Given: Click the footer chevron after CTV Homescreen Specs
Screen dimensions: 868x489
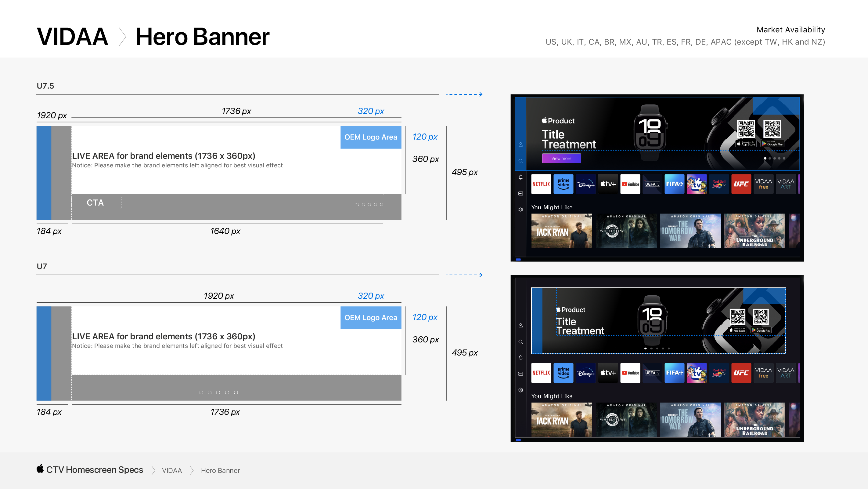Looking at the screenshot, I should click(153, 470).
